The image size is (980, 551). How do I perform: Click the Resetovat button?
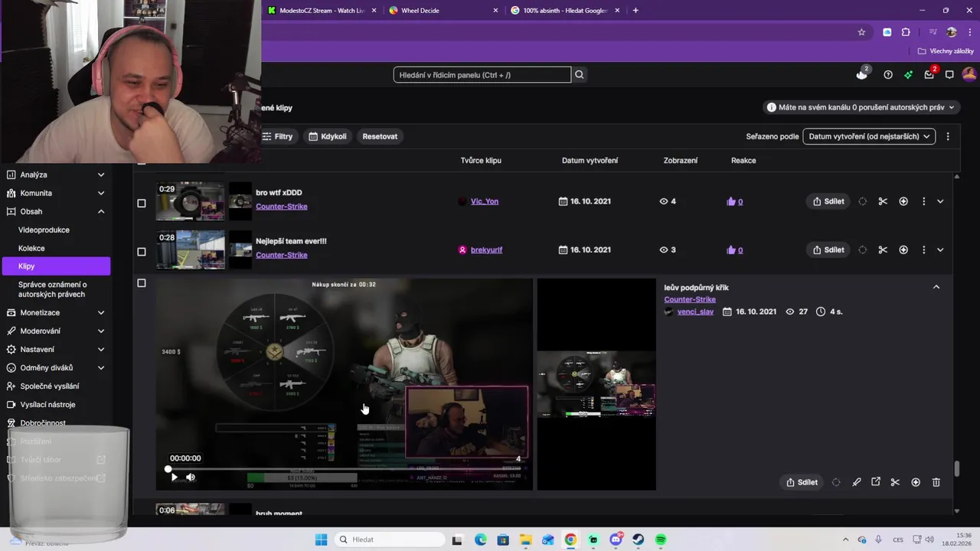click(x=380, y=136)
